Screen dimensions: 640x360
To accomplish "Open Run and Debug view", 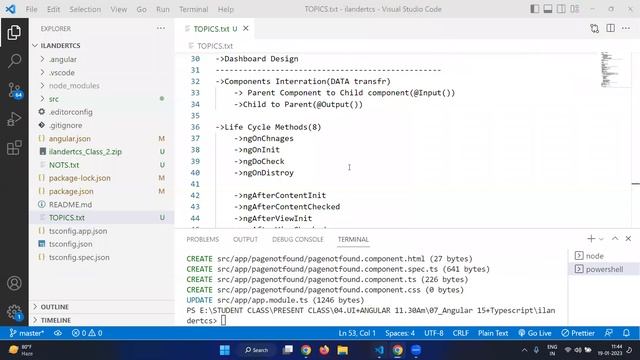I will (14, 119).
